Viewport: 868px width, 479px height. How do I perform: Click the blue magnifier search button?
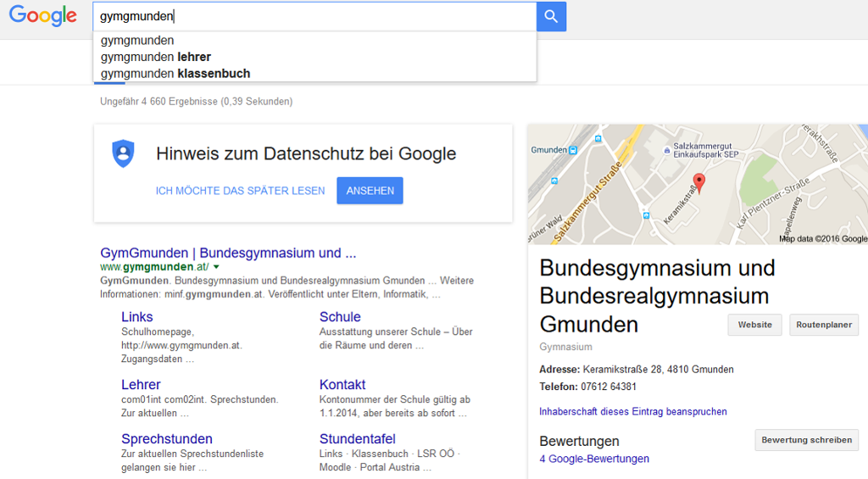pyautogui.click(x=551, y=17)
